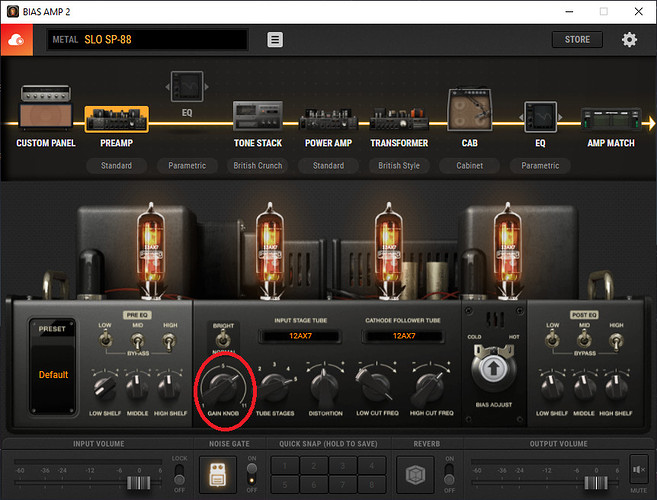The height and width of the screenshot is (500, 657).
Task: Toggle the Post EQ Mid bypass switch
Action: [x=584, y=339]
